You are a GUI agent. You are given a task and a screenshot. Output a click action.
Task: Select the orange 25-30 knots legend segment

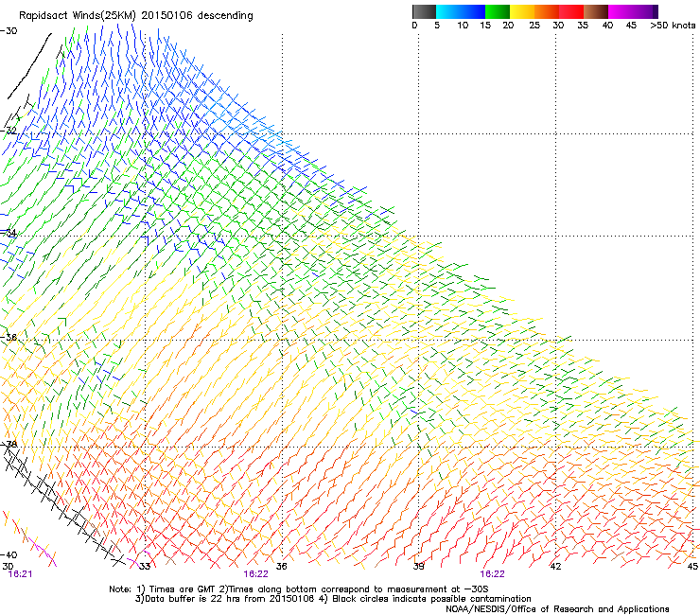point(547,11)
